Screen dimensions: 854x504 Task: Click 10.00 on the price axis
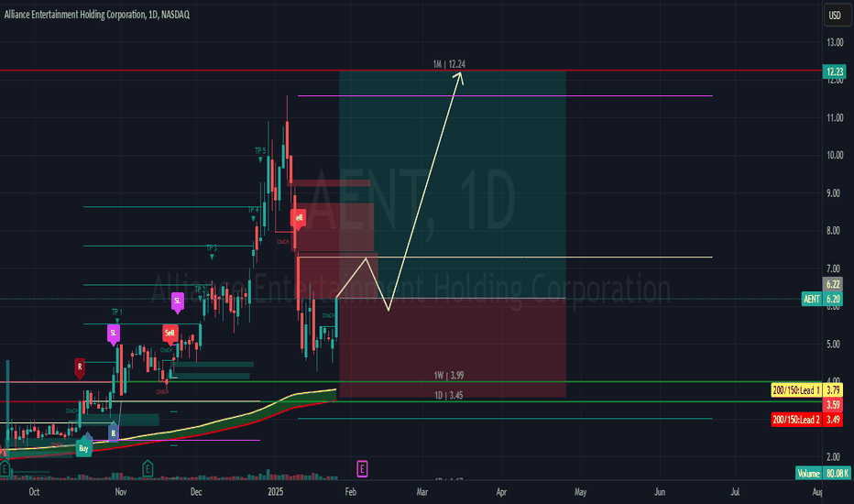pos(835,155)
